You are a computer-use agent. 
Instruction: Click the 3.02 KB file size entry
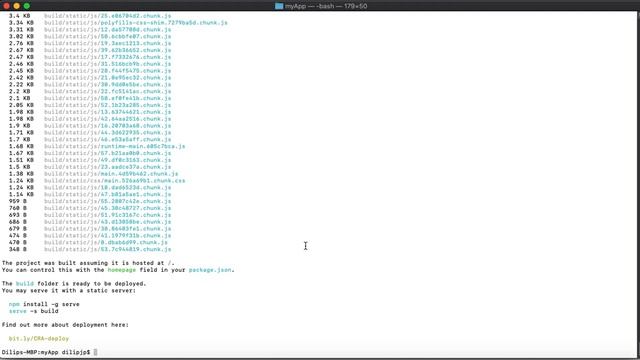click(x=21, y=36)
